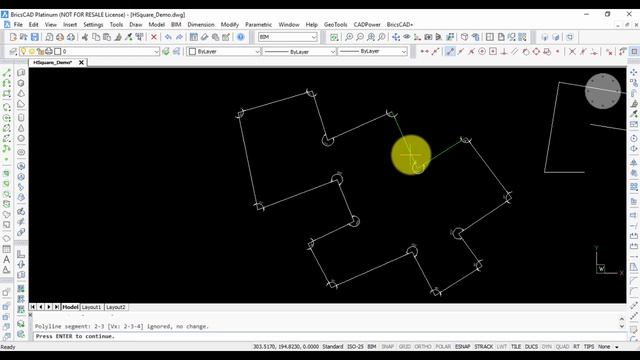Click the Layers manager icon
The height and width of the screenshot is (360, 640).
pyautogui.click(x=13, y=51)
